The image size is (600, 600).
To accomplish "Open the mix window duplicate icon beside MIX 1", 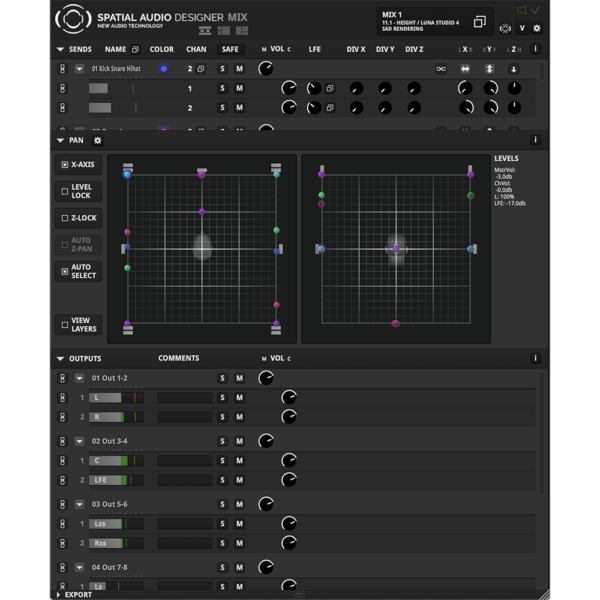I will [480, 21].
